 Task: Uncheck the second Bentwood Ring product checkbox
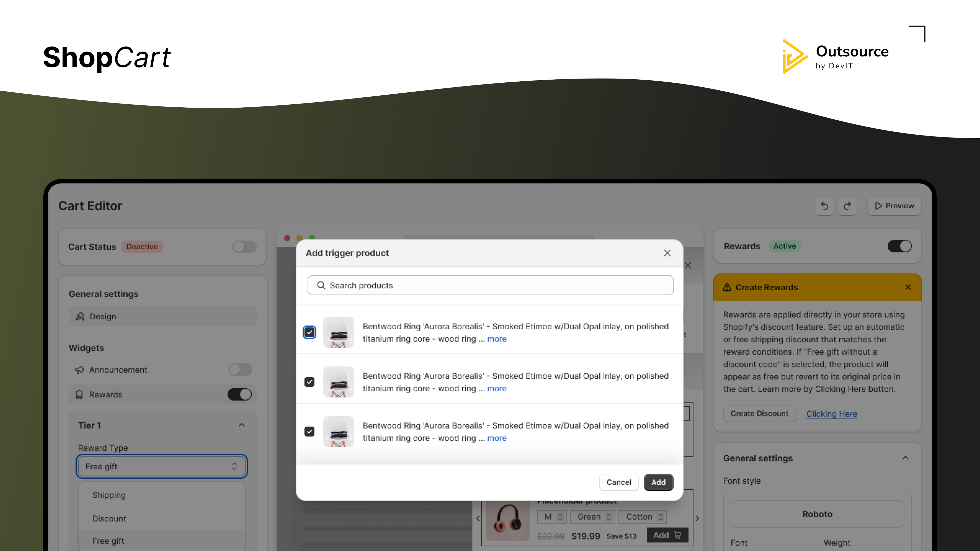click(x=309, y=382)
